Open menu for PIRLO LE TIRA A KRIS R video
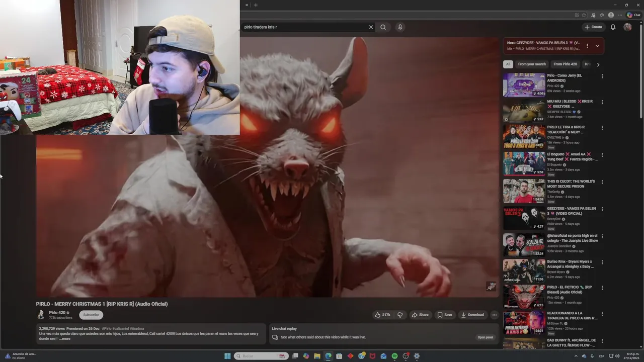Screen dimensions: 644x362 (x=602, y=128)
